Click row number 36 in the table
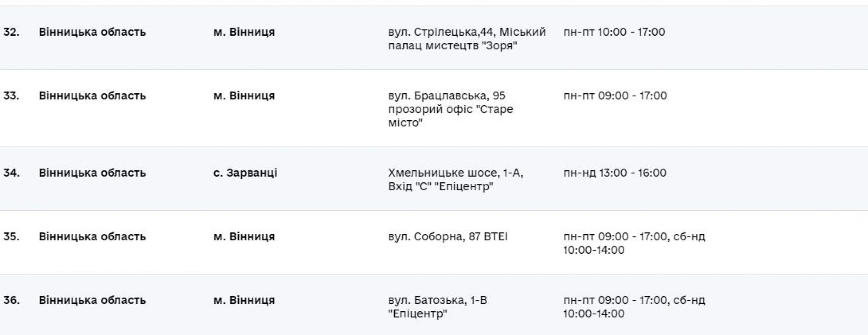868x335 pixels. click(x=11, y=300)
